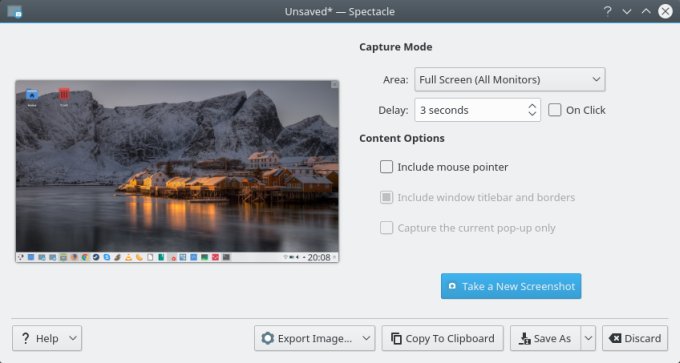The image size is (680, 363).
Task: Increase delay with the up arrow
Action: [x=533, y=106]
